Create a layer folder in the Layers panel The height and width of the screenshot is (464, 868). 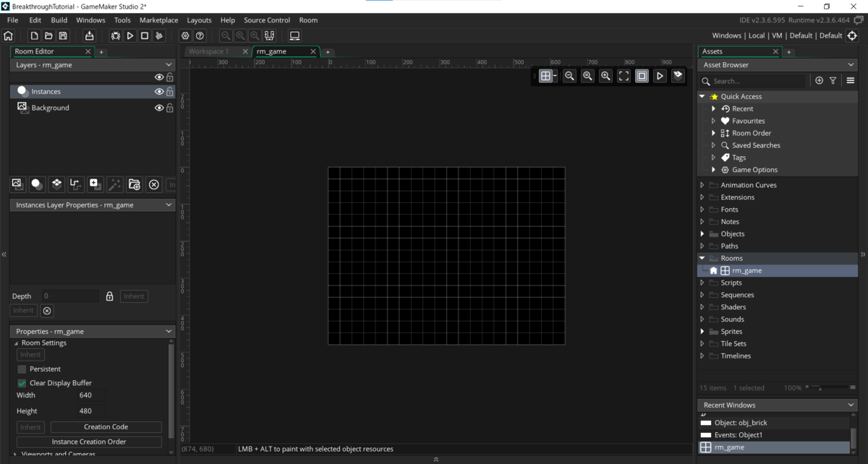click(134, 184)
